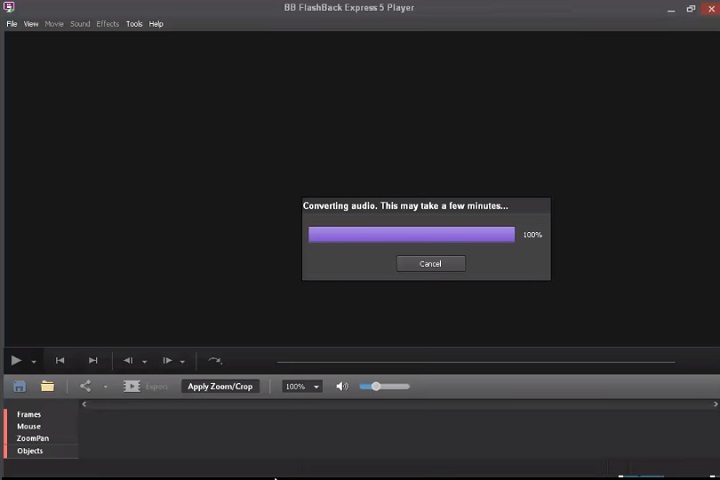Open the step-forward options dropdown arrow
Screen dimensions: 720x480
[x=182, y=362]
